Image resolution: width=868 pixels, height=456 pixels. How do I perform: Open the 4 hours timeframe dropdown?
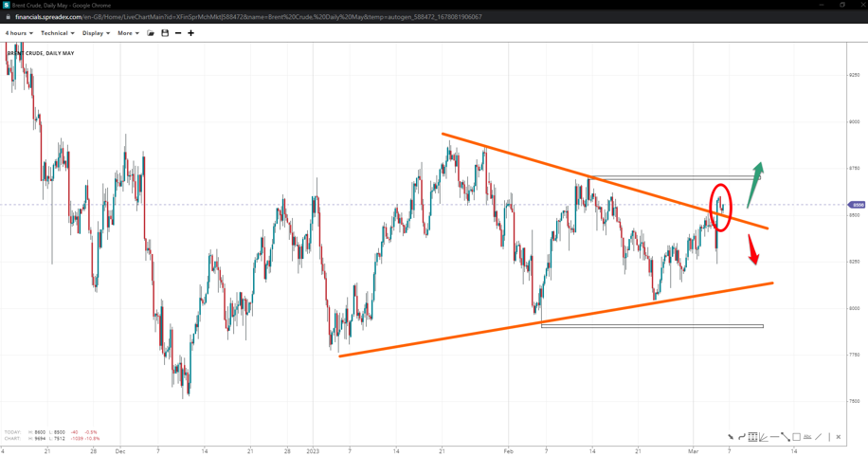pyautogui.click(x=19, y=33)
